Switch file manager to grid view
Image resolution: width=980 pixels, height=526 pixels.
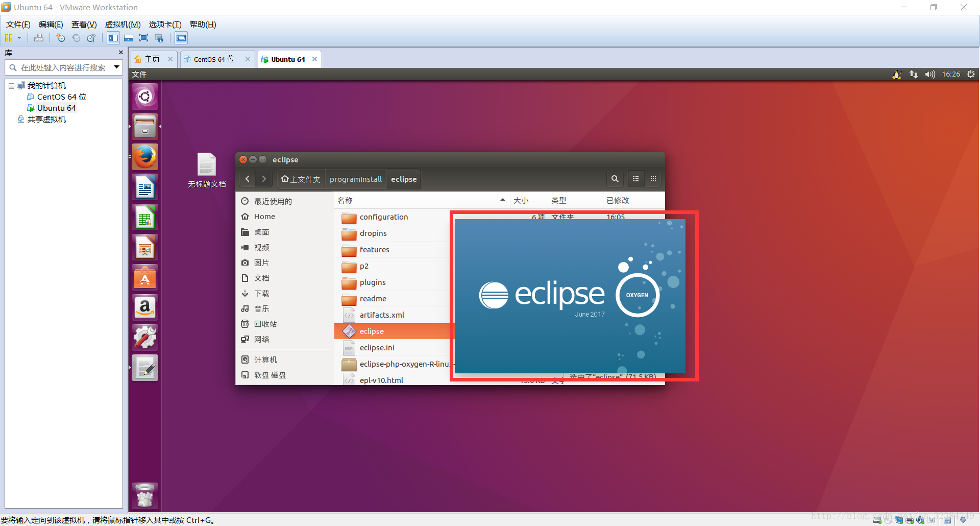653,179
